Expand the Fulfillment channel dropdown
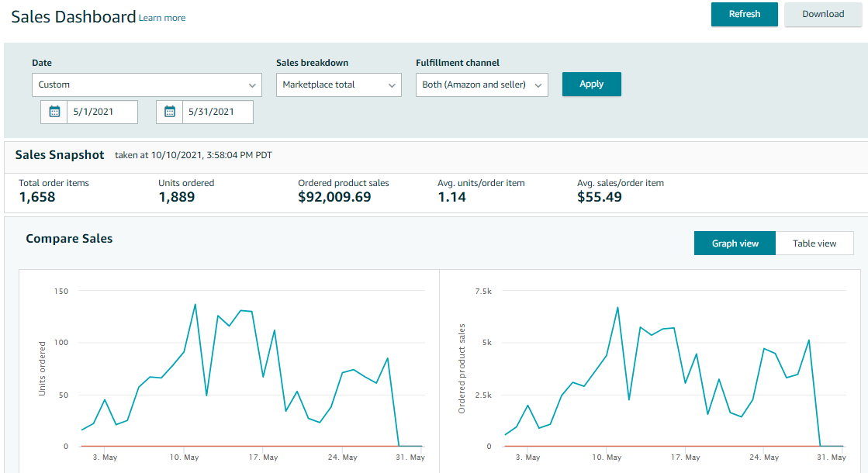868x473 pixels. (x=482, y=85)
